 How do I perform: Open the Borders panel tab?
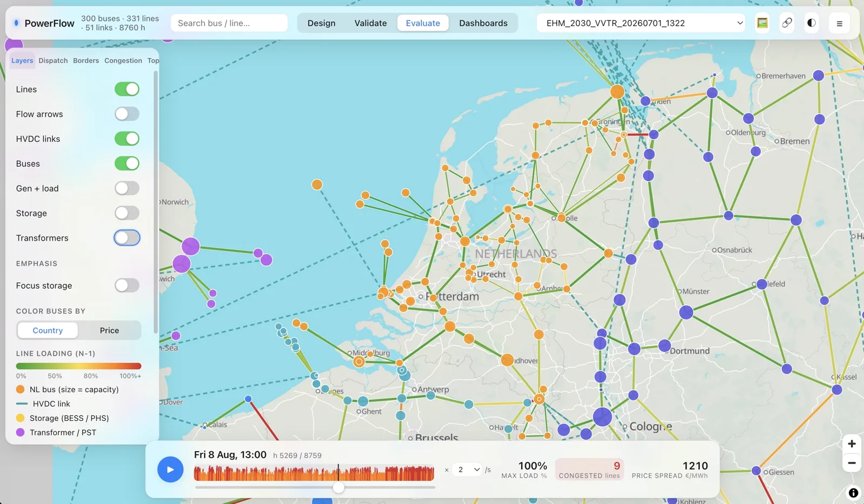pos(86,60)
